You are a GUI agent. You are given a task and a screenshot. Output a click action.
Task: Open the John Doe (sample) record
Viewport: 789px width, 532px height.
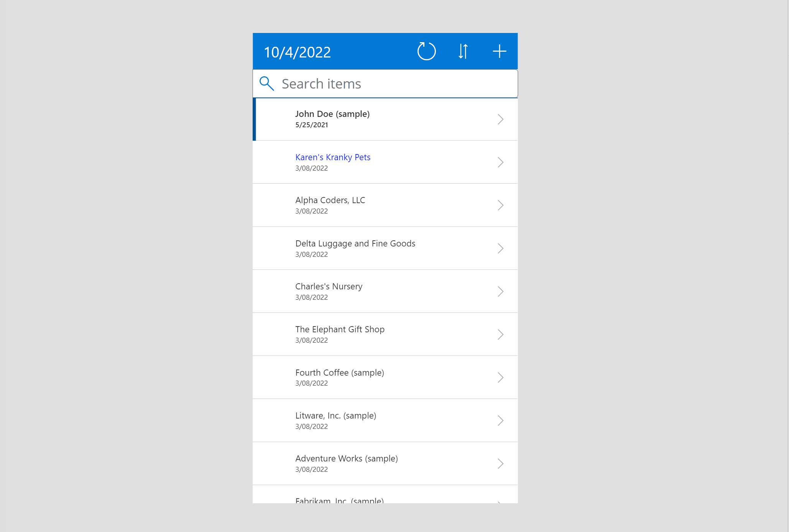pos(385,119)
